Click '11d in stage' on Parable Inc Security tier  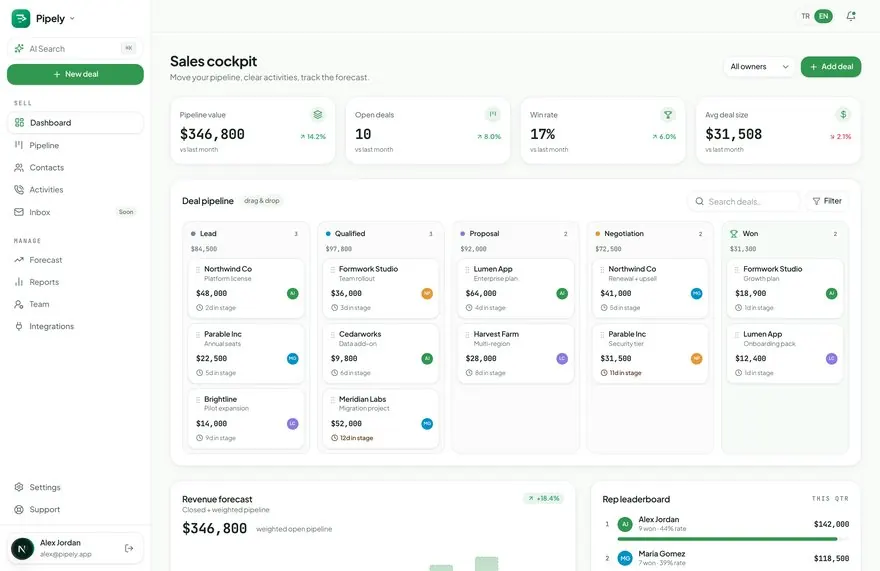(621, 373)
